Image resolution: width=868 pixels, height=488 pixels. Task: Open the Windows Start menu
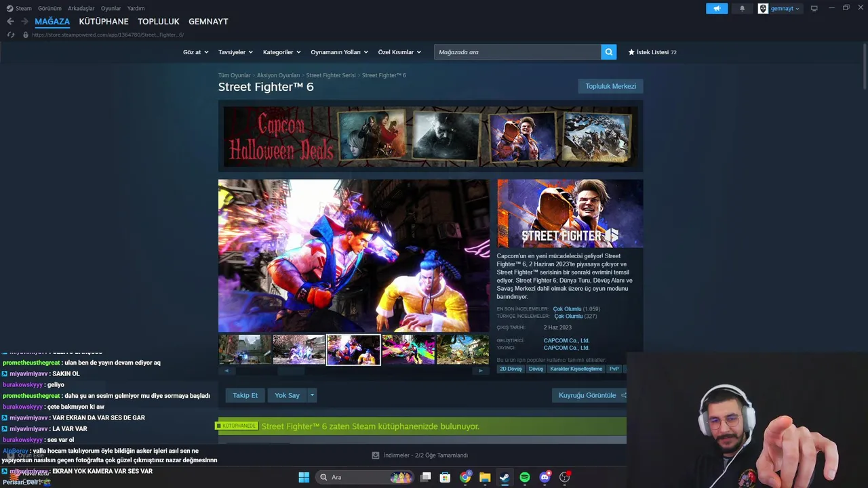(x=304, y=477)
